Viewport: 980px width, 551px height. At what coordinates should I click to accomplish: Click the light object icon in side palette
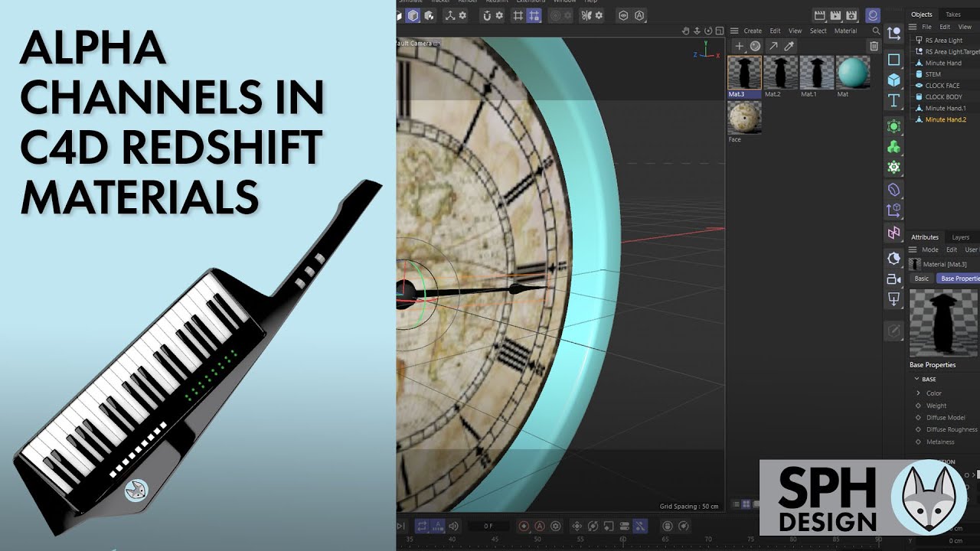893,299
